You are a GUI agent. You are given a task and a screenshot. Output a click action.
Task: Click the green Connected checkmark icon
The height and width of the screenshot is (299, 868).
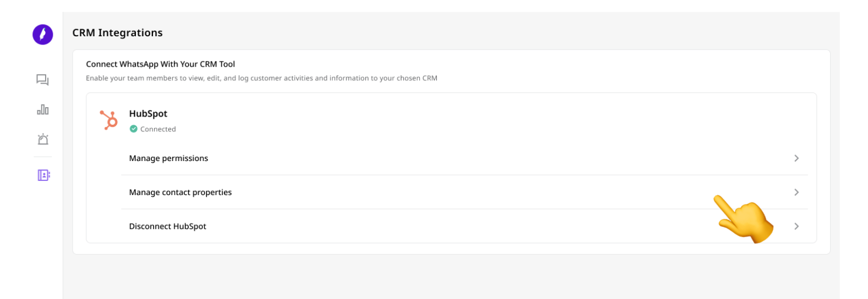[x=133, y=129]
